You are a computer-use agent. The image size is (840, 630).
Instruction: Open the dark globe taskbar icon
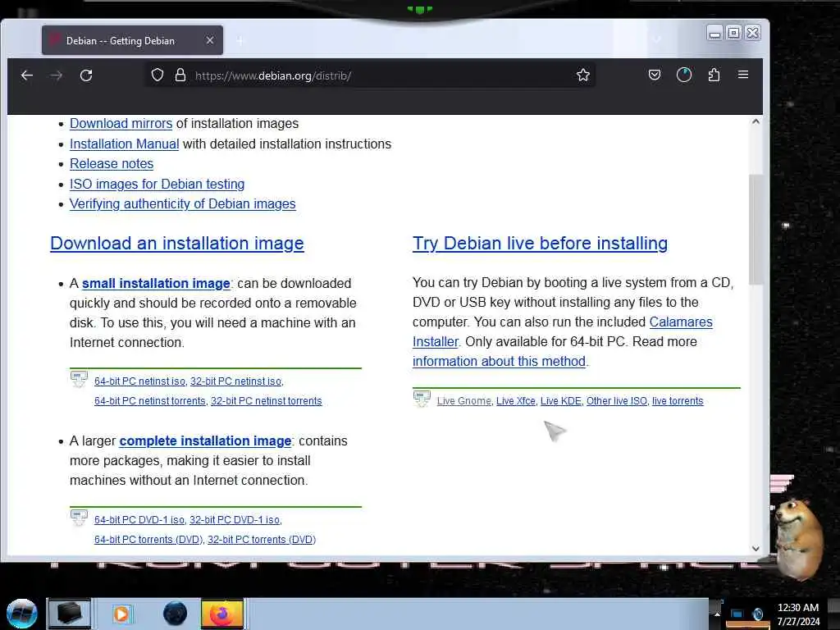point(175,614)
